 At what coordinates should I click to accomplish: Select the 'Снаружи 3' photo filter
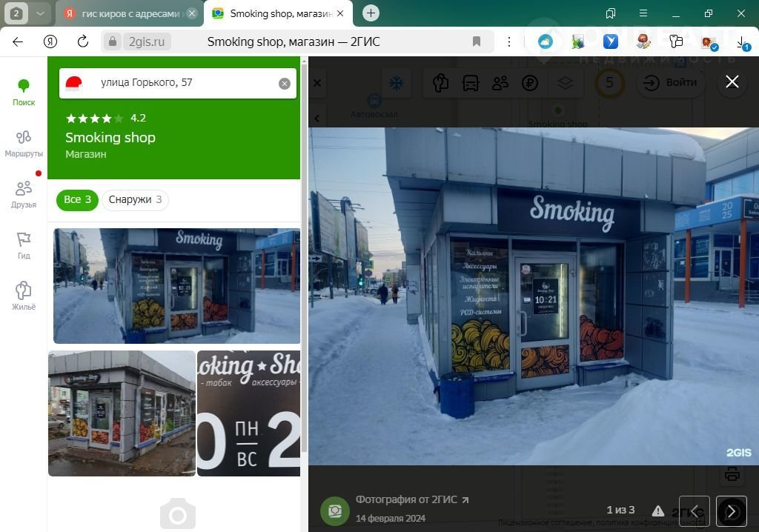point(135,200)
